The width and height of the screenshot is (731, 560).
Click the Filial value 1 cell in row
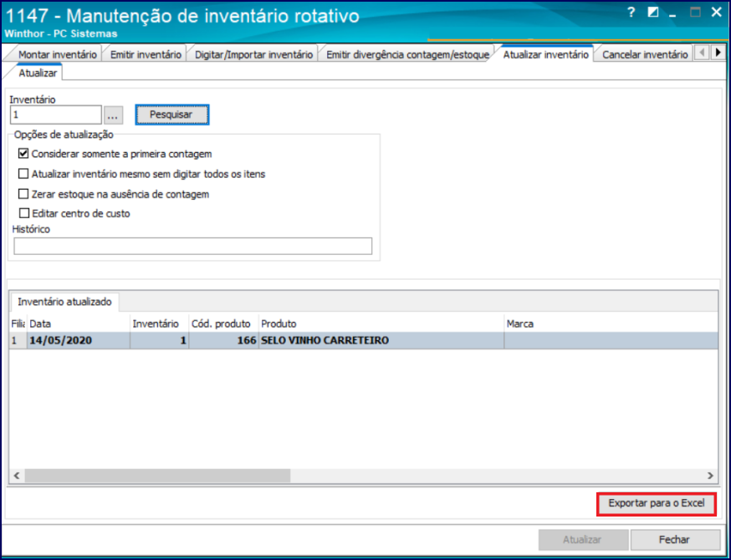18,340
